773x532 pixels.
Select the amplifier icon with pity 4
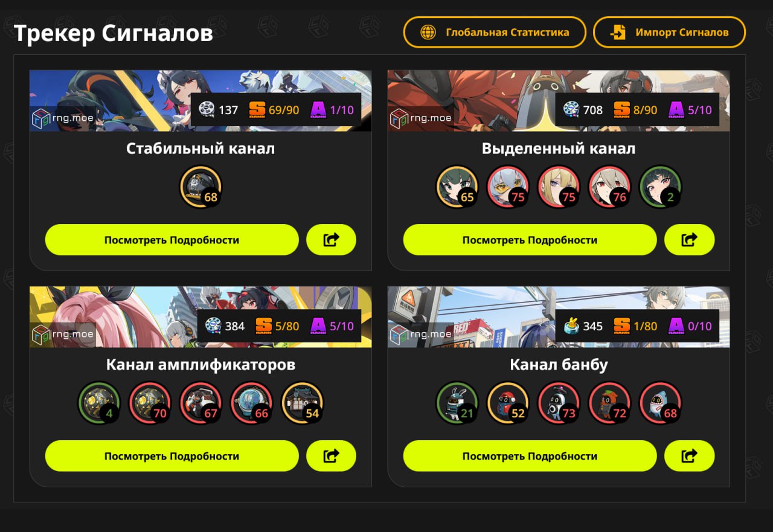point(99,403)
